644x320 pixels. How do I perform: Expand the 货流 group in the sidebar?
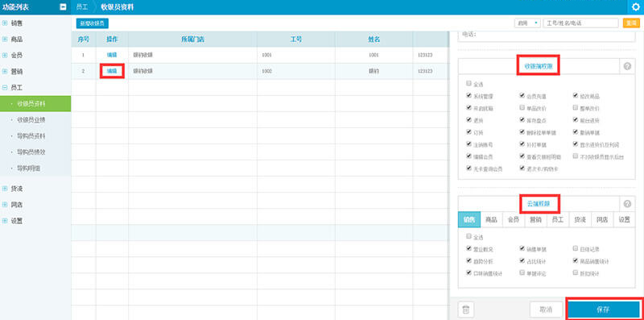coord(5,189)
